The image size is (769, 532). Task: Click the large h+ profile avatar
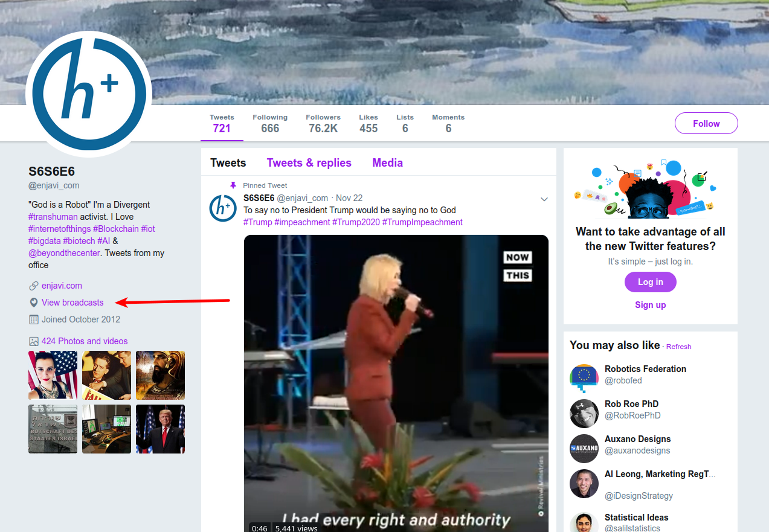pos(89,94)
